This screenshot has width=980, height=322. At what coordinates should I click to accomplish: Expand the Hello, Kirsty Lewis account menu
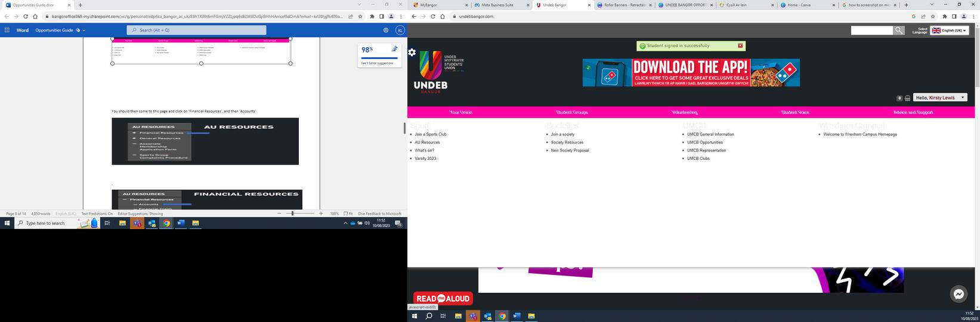click(x=940, y=97)
